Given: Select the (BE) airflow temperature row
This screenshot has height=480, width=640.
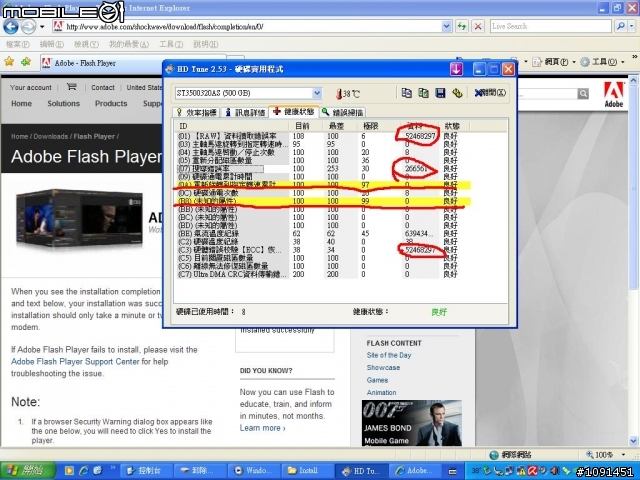Looking at the screenshot, I should pos(318,233).
